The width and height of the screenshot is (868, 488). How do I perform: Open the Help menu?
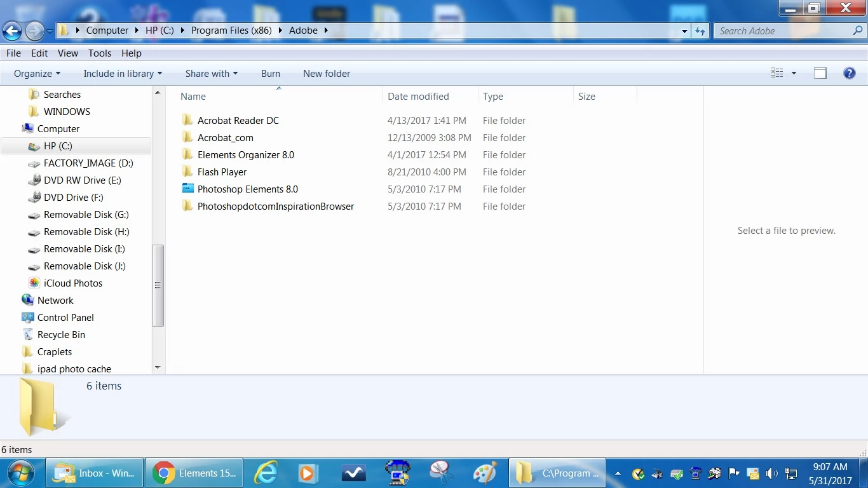pyautogui.click(x=132, y=53)
